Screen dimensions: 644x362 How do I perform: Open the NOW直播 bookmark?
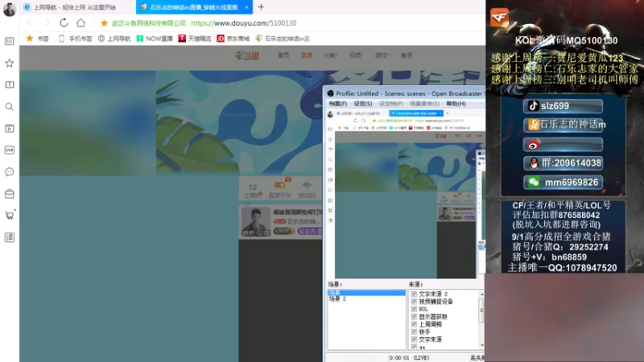click(155, 39)
